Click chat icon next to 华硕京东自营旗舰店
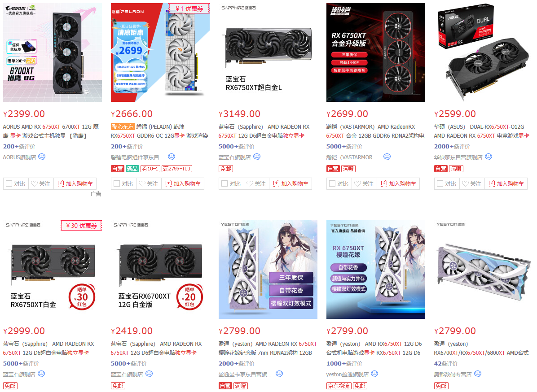Screen dimensions: 537x392 click(489, 157)
